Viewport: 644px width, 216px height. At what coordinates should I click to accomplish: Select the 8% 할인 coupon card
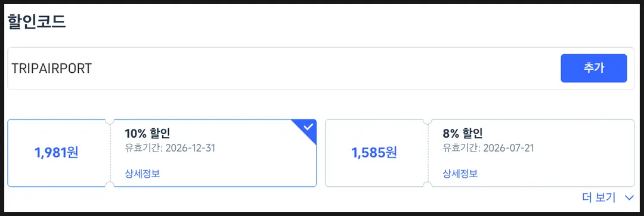pyautogui.click(x=479, y=153)
